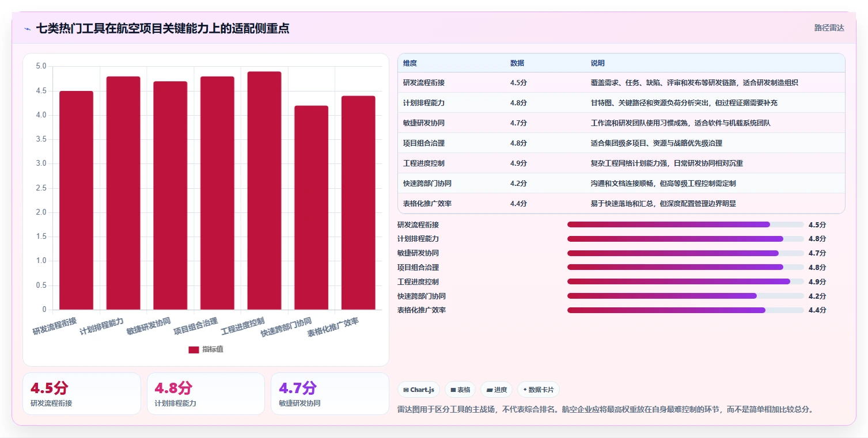
Task: Click the 工程进度控制 bar in the chart
Action: coord(264,191)
